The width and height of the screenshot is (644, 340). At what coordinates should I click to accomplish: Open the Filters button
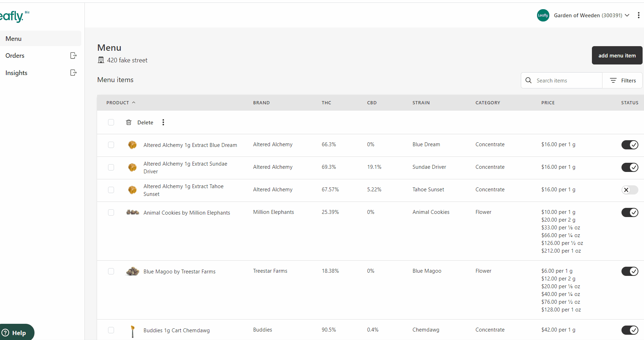622,80
